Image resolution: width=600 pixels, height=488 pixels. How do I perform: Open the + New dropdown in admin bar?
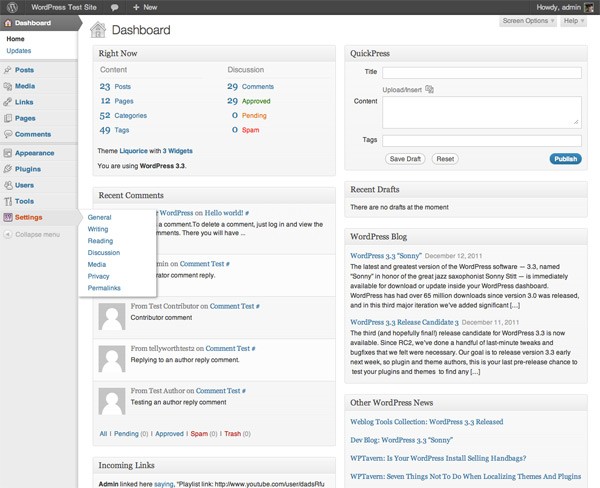coord(145,7)
